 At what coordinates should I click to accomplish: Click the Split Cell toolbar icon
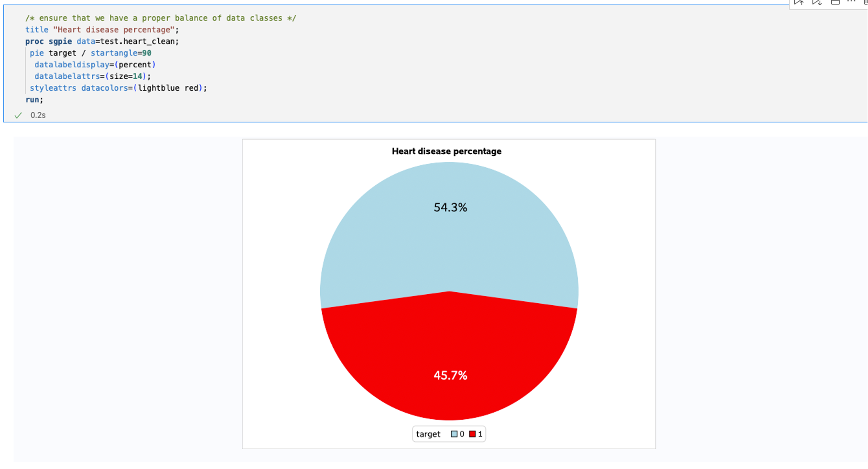pos(835,2)
